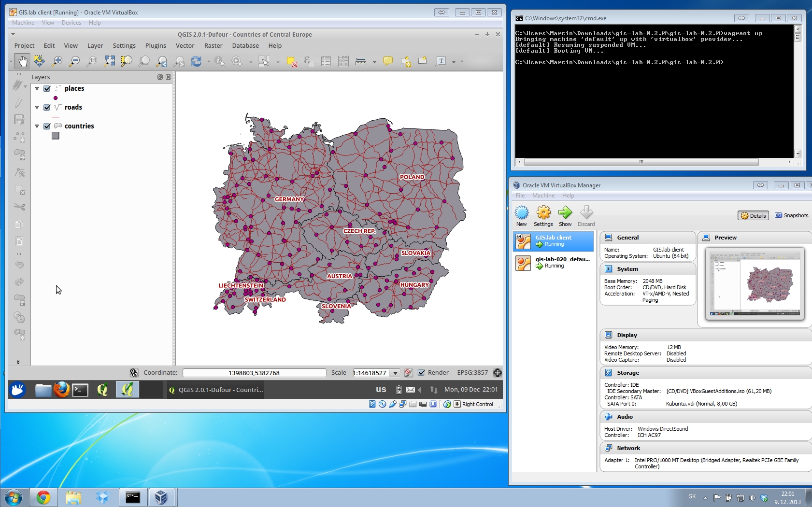Viewport: 812px width, 507px height.
Task: Select the Pan Map hand tool
Action: click(22, 61)
